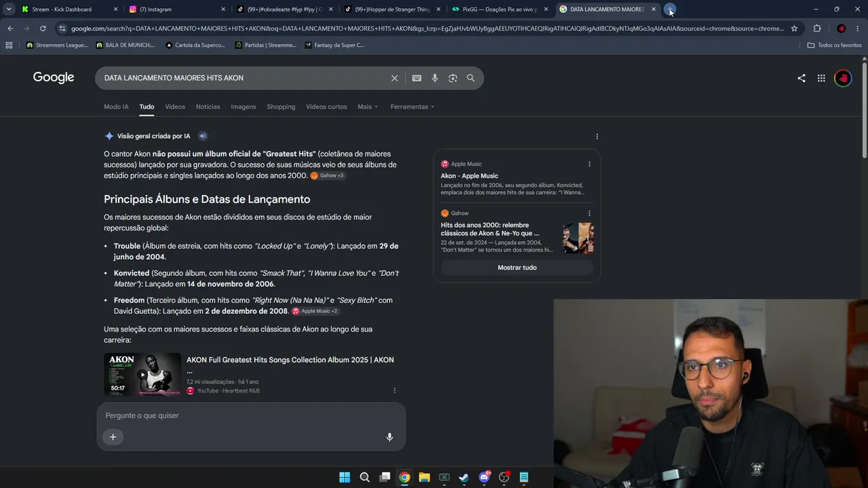Open Steam from the taskbar
This screenshot has height=488, width=868.
(x=464, y=477)
